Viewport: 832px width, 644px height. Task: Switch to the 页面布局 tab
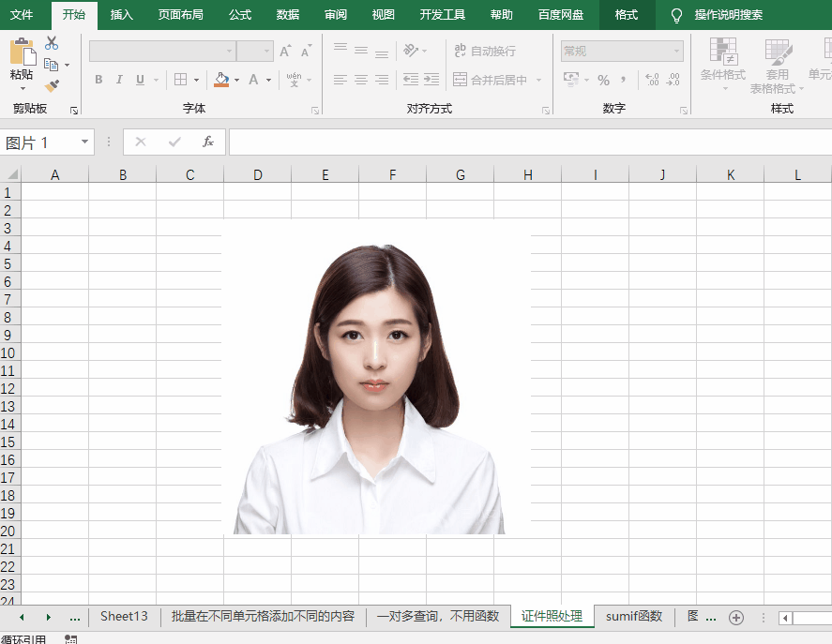(x=180, y=14)
